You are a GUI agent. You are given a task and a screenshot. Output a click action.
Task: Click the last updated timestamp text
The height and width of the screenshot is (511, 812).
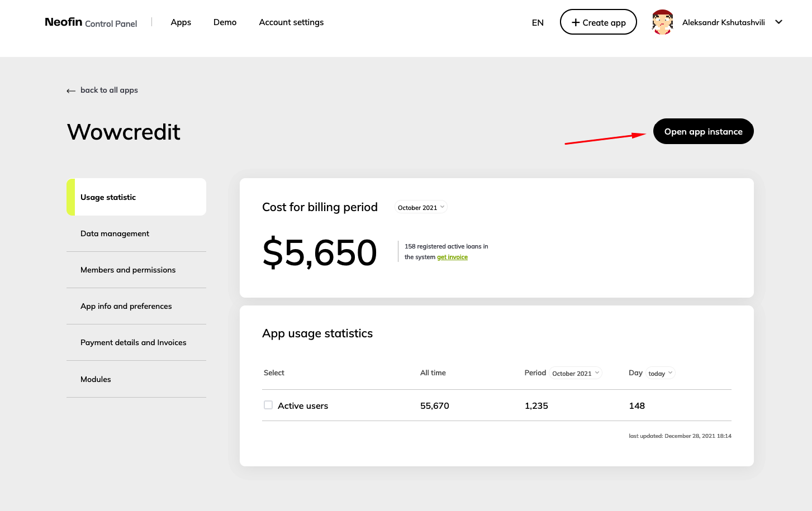coord(680,436)
